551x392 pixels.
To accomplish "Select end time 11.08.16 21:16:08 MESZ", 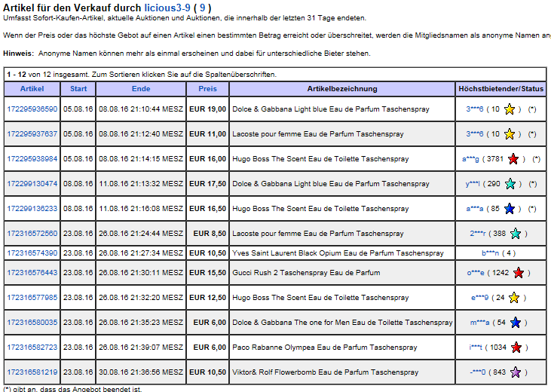I will click(x=141, y=209).
